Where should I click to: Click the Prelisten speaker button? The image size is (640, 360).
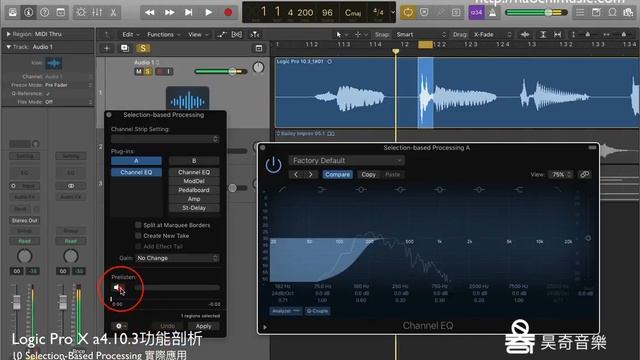click(119, 288)
